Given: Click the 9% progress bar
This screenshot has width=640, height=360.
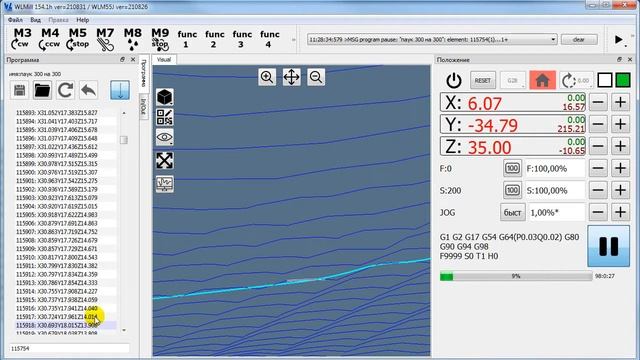Looking at the screenshot, I should 516,276.
